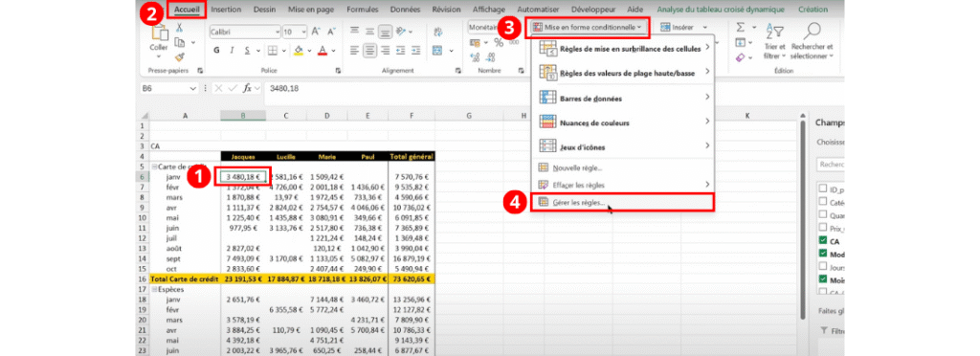The height and width of the screenshot is (356, 980).
Task: Check the Jours field checkbox
Action: click(822, 267)
